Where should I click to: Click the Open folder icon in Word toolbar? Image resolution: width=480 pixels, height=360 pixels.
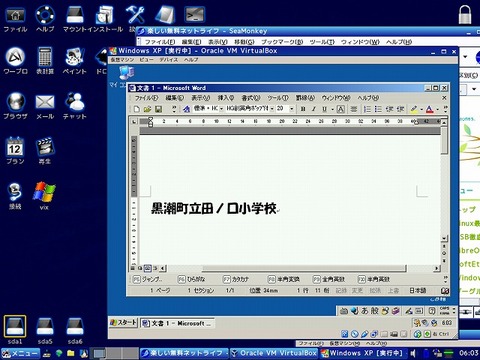(147, 109)
